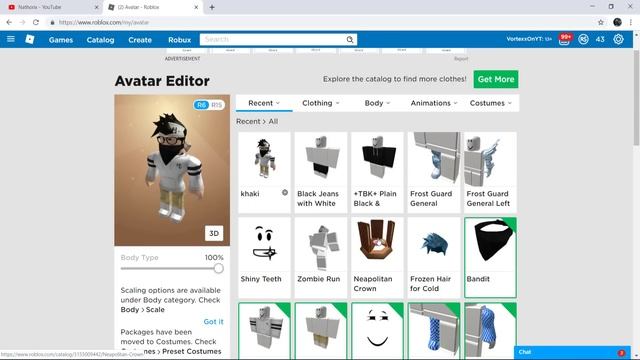Click the page vertical scrollbar
Image resolution: width=640 pixels, height=360 pixels.
point(636,98)
